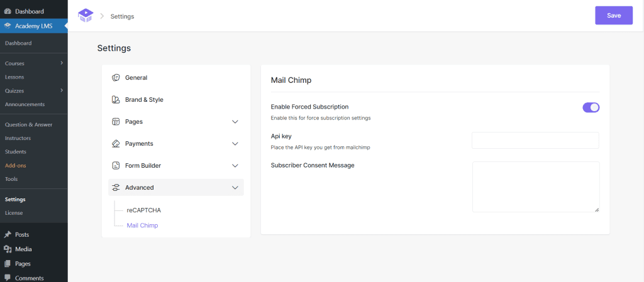Click the Form Builder document icon
The image size is (644, 282).
coord(116,166)
